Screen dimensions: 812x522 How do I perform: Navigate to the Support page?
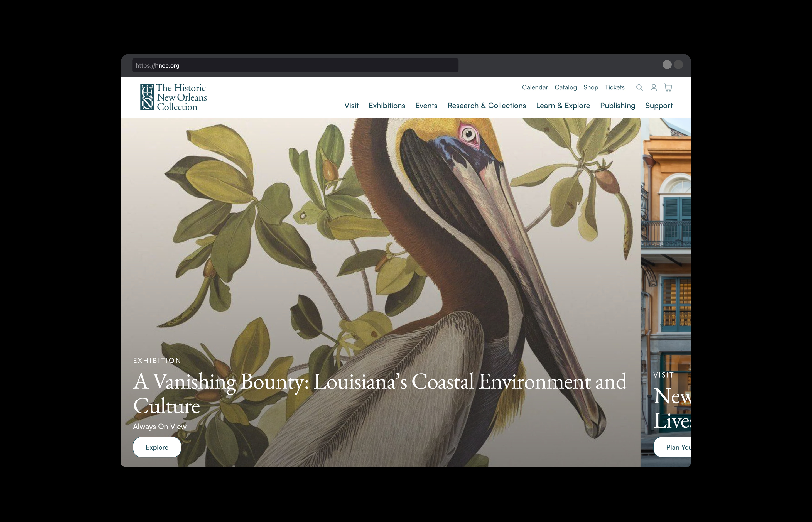click(x=659, y=106)
